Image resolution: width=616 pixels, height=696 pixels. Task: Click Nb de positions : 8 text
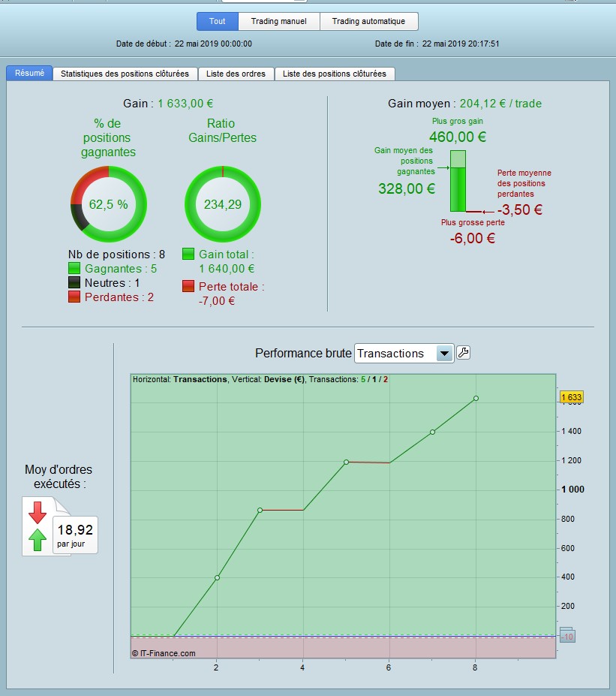point(116,255)
